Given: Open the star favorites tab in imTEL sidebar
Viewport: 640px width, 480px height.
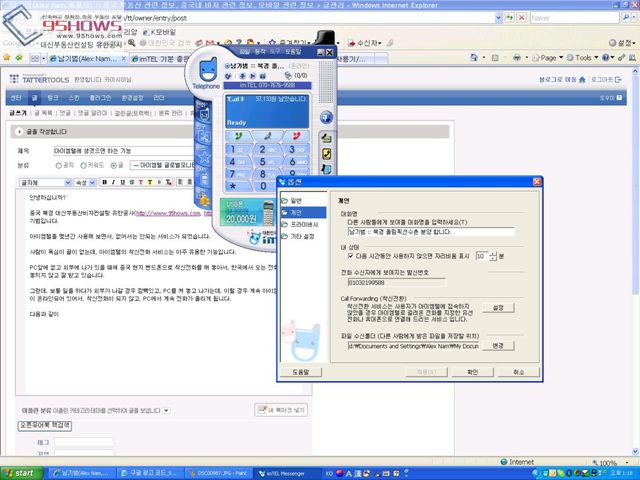Looking at the screenshot, I should [204, 157].
